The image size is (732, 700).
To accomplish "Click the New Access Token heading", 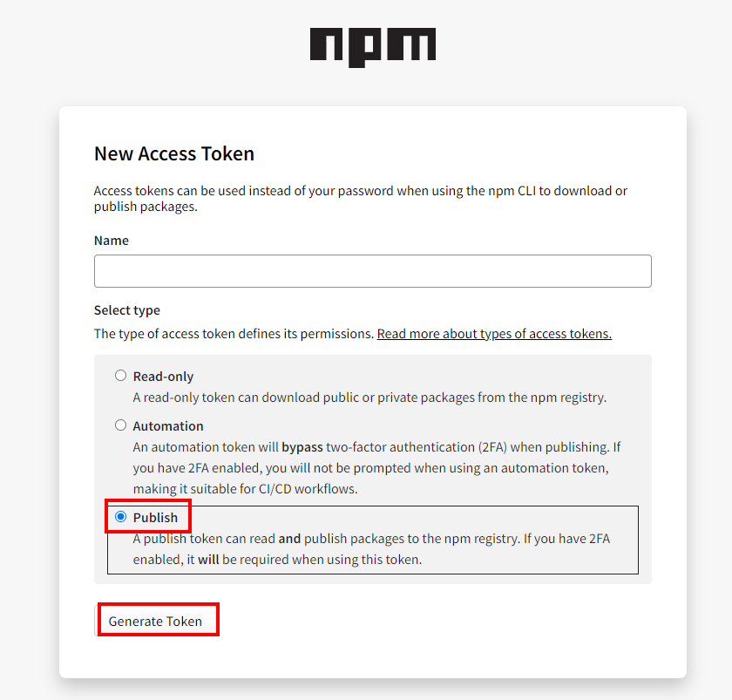I will (173, 153).
